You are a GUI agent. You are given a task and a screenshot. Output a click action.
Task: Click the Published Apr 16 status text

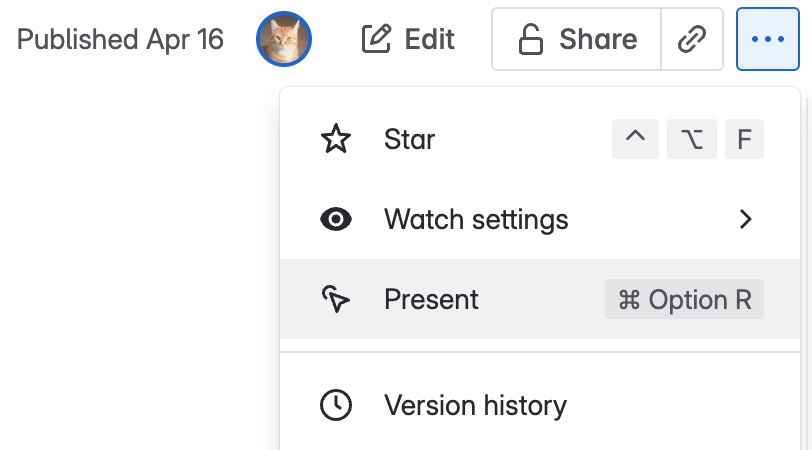click(121, 39)
